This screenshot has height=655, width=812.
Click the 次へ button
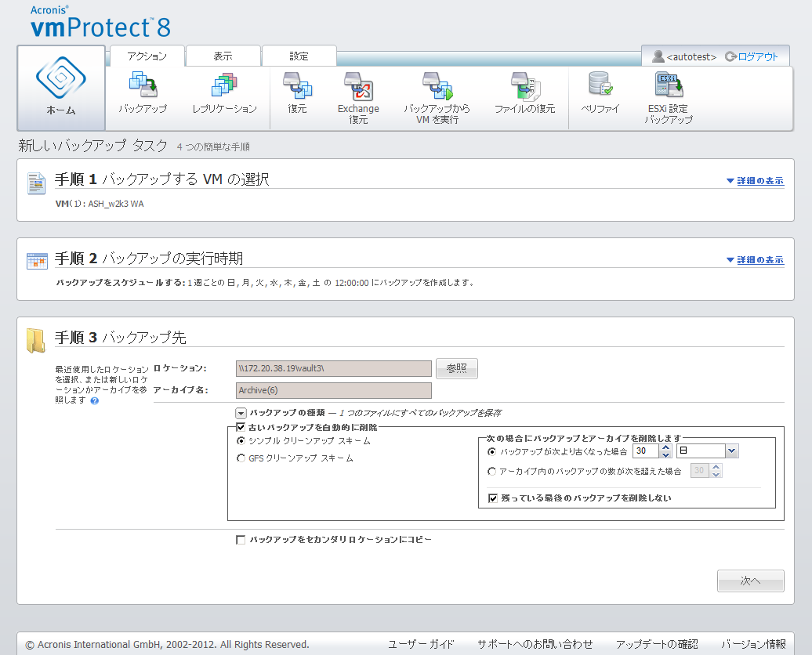[x=750, y=581]
